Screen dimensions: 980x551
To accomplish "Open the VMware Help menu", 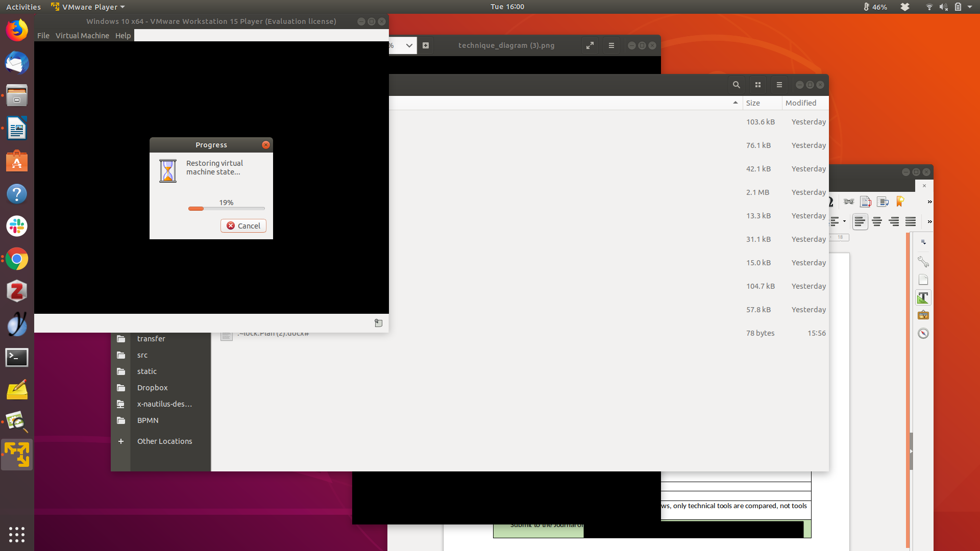I will pyautogui.click(x=123, y=36).
